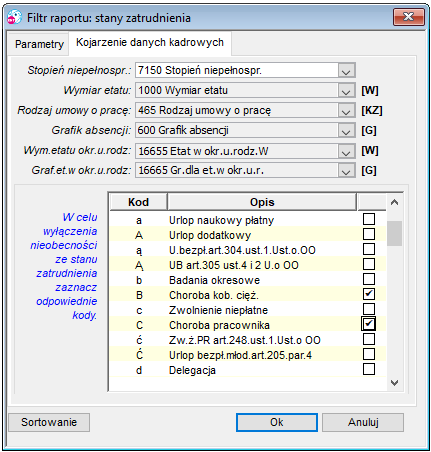This screenshot has width=431, height=452.
Task: Enable the Badania okresowe checkbox
Action: coord(369,279)
